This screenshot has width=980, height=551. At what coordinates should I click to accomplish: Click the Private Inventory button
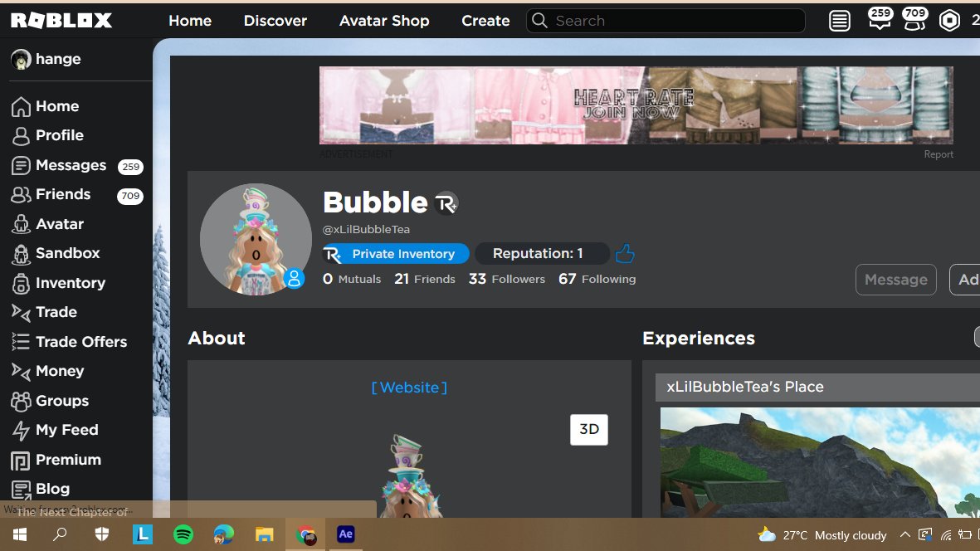pos(396,254)
